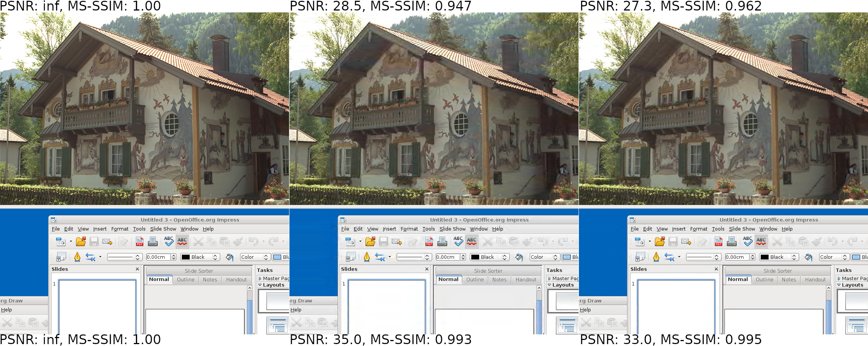Open the line style dropdown in PSNR 35.0 panel
The height and width of the screenshot is (346, 868).
(x=414, y=257)
